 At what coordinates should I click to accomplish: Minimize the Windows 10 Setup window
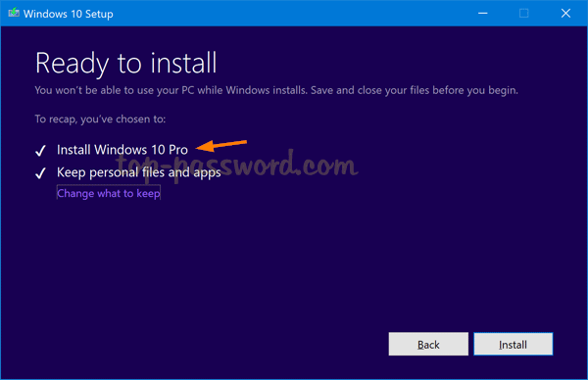[x=482, y=14]
